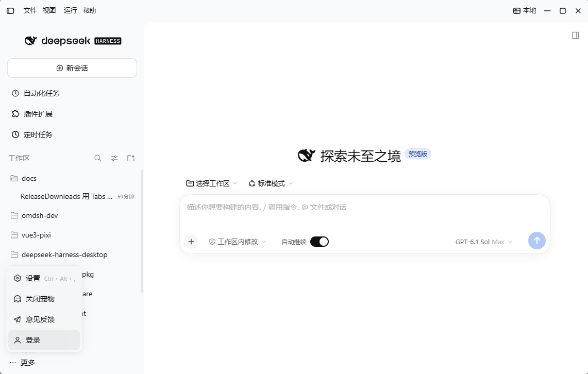This screenshot has width=588, height=374.
Task: Click the paper plane feedback icon
Action: 17,319
